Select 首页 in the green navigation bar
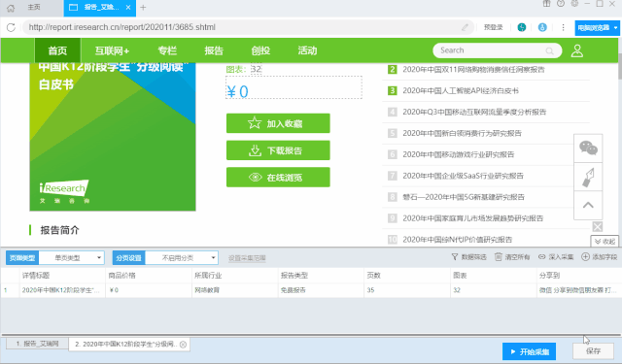This screenshot has height=364, width=622. pyautogui.click(x=57, y=50)
